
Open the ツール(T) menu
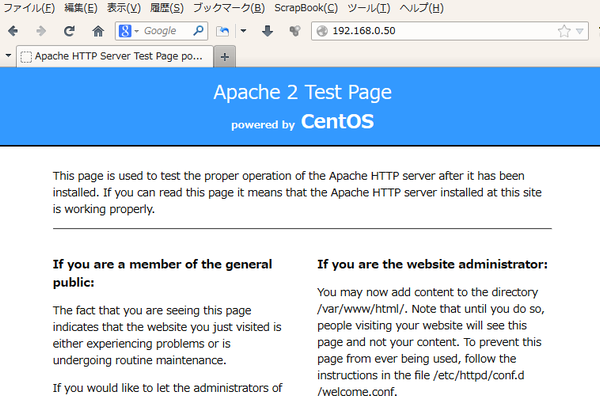368,8
